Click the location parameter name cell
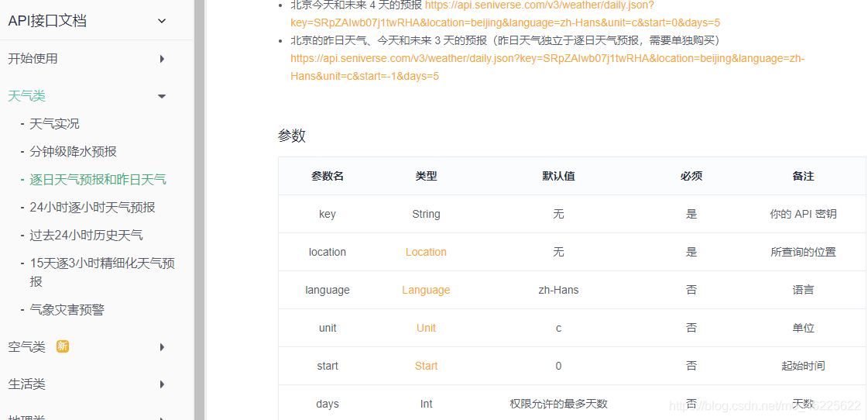The width and height of the screenshot is (868, 420). click(328, 252)
